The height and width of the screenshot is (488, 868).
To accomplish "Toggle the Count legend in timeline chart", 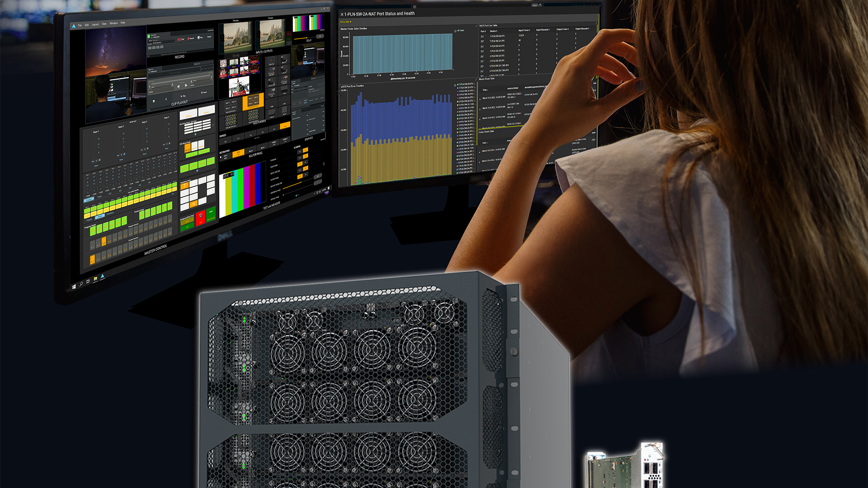I will click(x=460, y=31).
